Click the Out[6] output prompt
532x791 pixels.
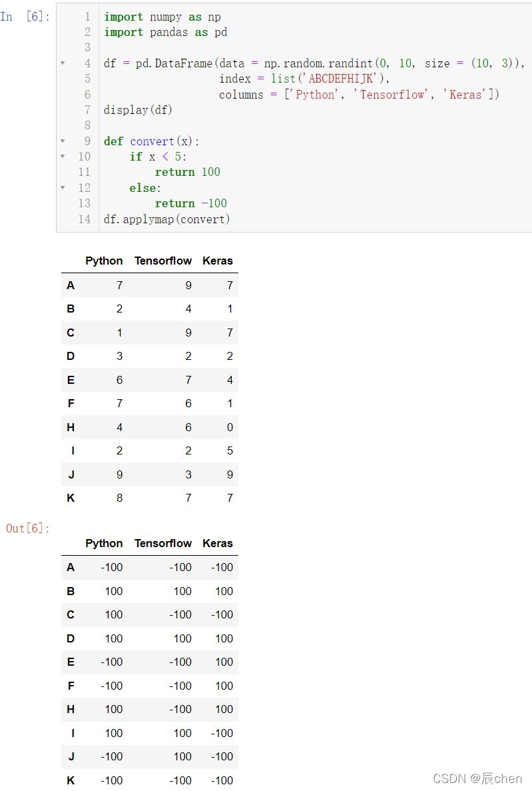[28, 528]
